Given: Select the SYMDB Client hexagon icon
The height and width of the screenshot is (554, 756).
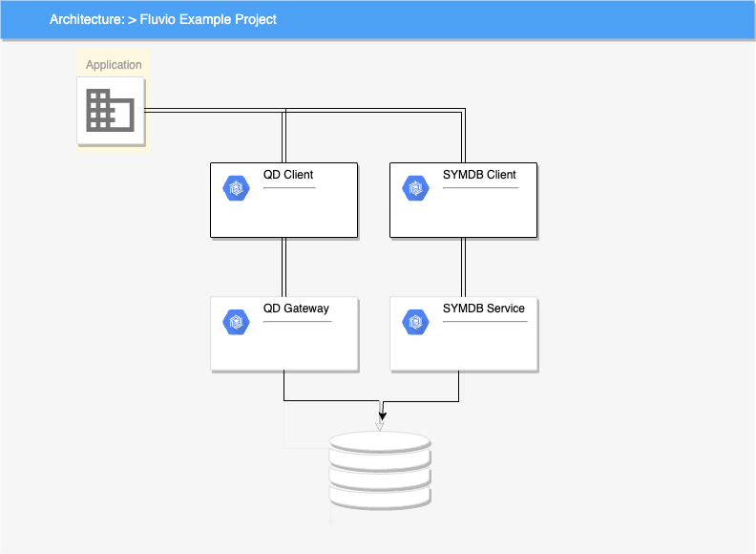Looking at the screenshot, I should click(415, 188).
